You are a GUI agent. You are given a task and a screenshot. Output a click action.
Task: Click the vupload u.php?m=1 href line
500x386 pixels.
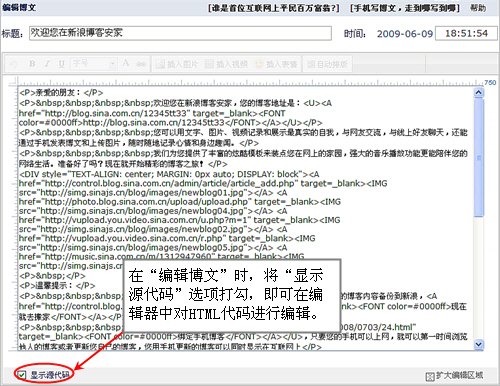(179, 220)
